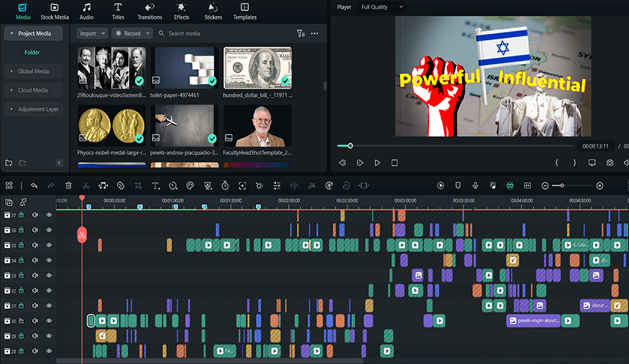629x364 pixels.
Task: Switch to the Transitions tab
Action: (150, 11)
